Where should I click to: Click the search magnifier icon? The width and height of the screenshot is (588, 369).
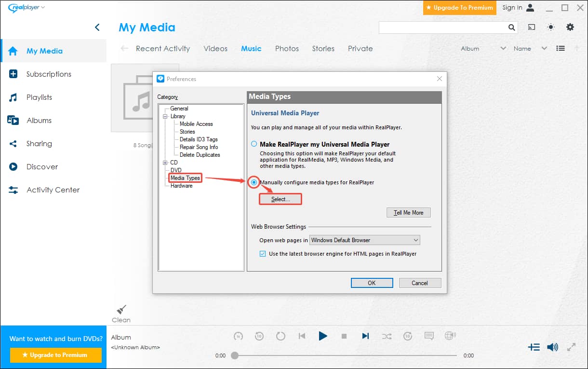coord(511,27)
